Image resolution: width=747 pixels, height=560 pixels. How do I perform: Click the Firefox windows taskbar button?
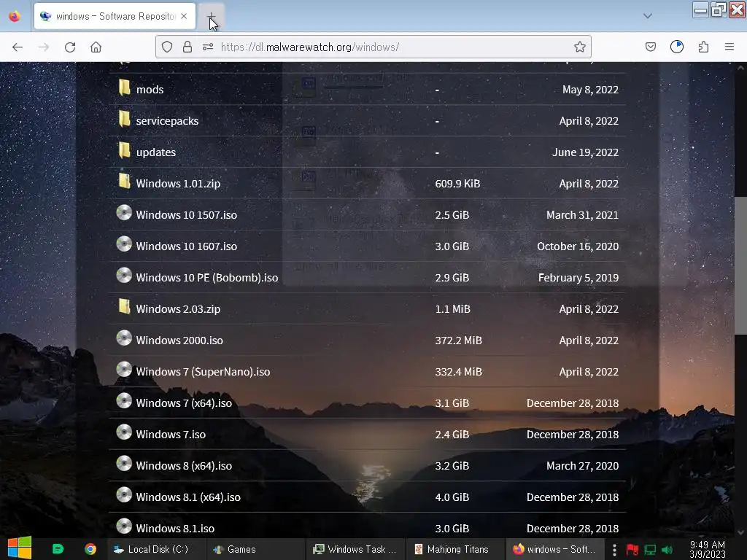tap(555, 549)
